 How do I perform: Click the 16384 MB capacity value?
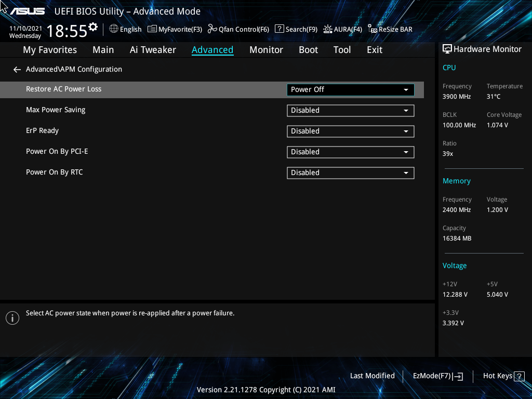point(457,238)
